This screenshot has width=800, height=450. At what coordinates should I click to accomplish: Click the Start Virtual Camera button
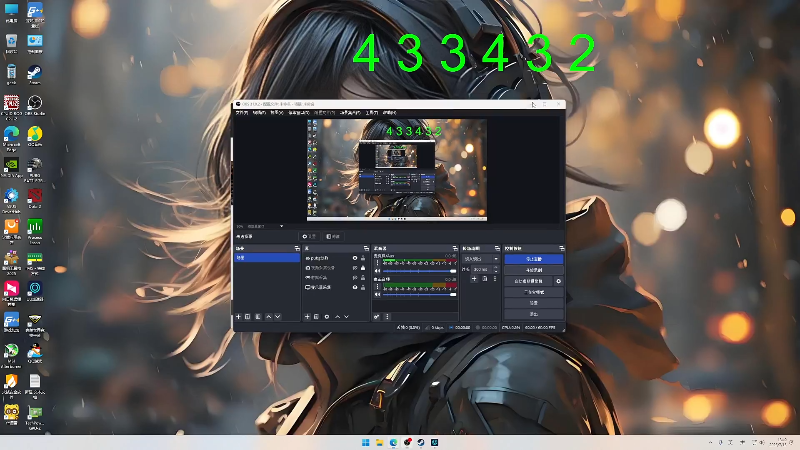528,281
